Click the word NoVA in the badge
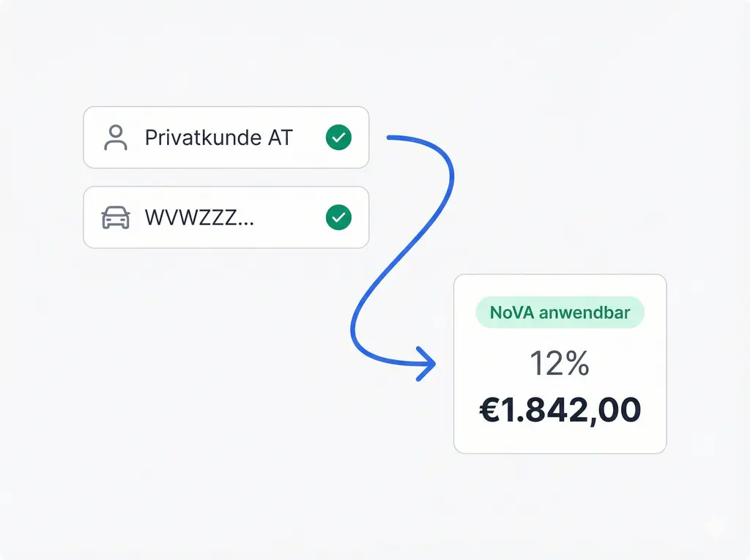The image size is (750, 560). tap(512, 313)
